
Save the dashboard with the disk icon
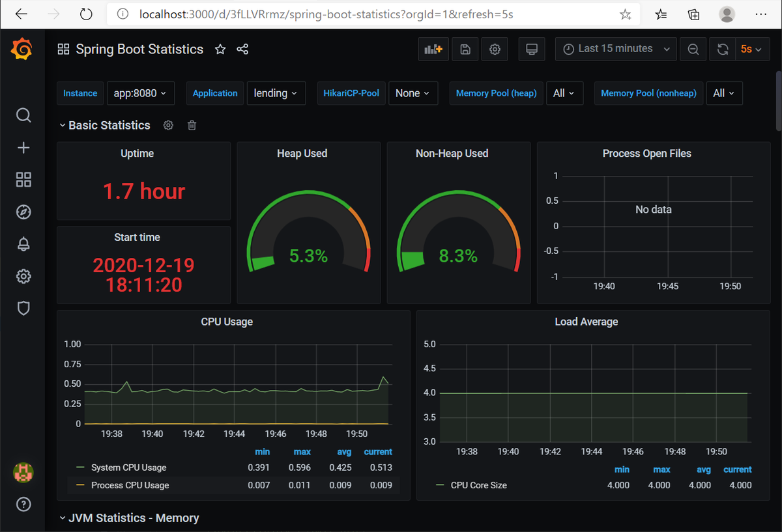click(x=465, y=49)
